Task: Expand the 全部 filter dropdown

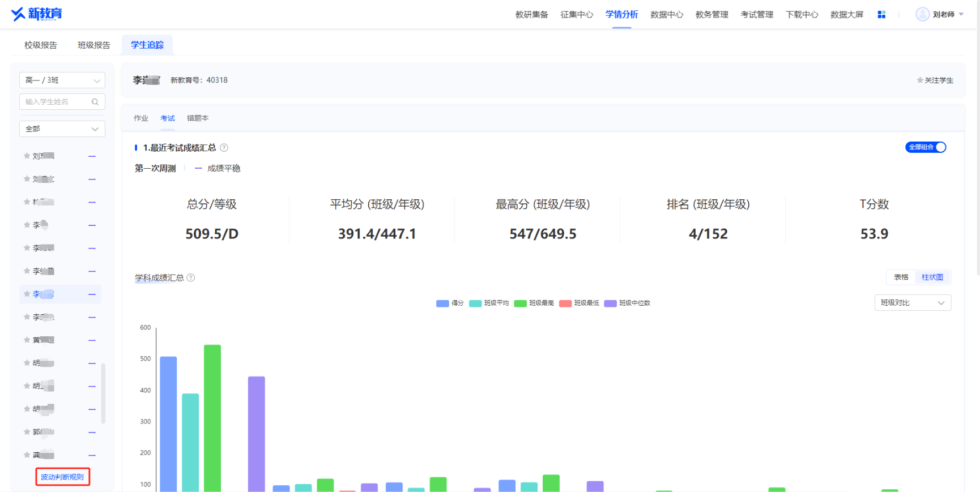Action: (62, 129)
